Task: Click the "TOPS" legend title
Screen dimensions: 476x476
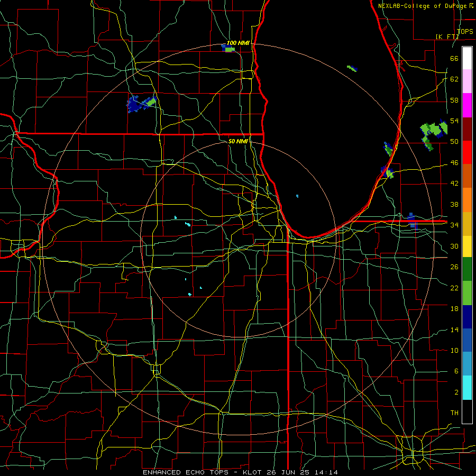Action: pyautogui.click(x=465, y=31)
